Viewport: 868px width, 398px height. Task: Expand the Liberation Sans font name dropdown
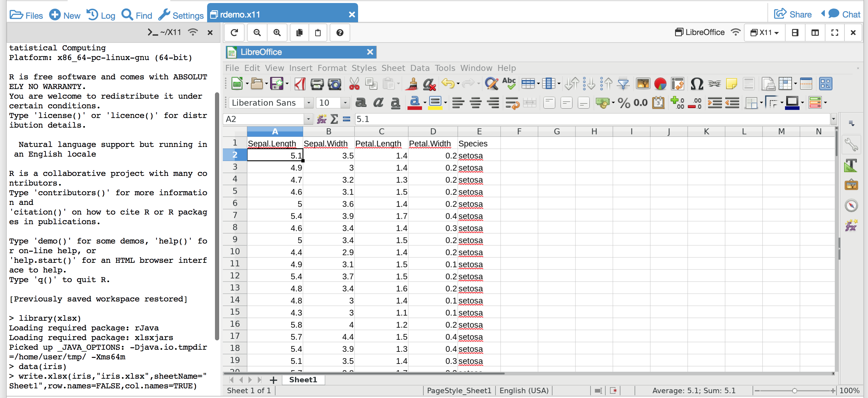pos(308,103)
